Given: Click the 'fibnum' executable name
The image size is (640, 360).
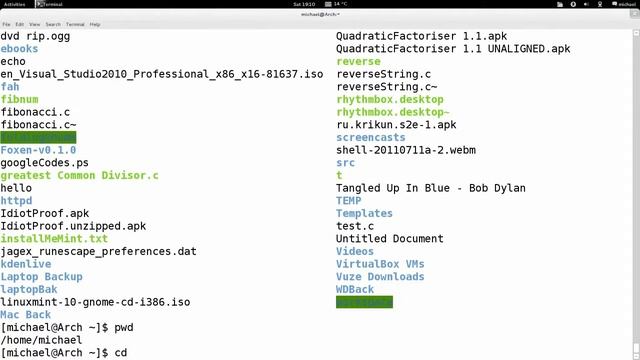Looking at the screenshot, I should click(x=19, y=100).
